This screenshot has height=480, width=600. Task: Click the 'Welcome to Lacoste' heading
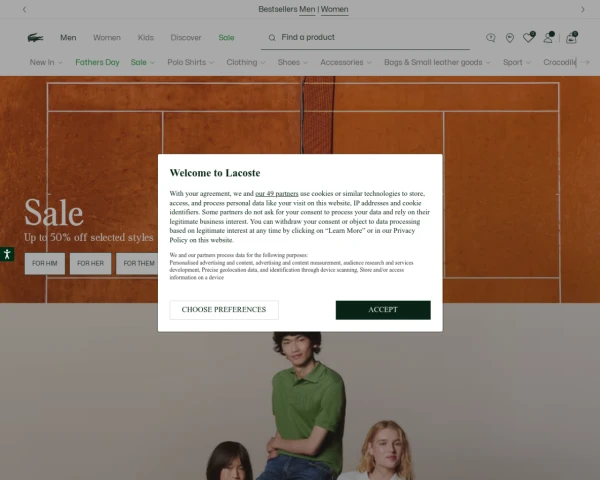pos(215,173)
